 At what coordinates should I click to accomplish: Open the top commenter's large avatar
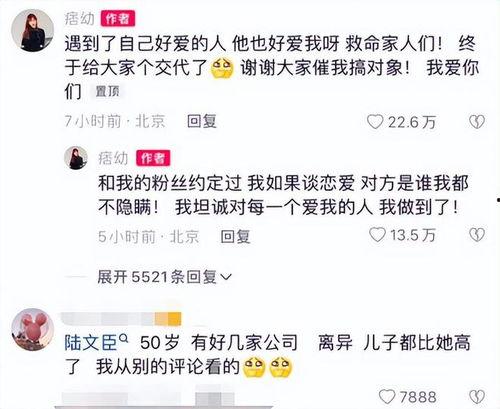pyautogui.click(x=32, y=30)
